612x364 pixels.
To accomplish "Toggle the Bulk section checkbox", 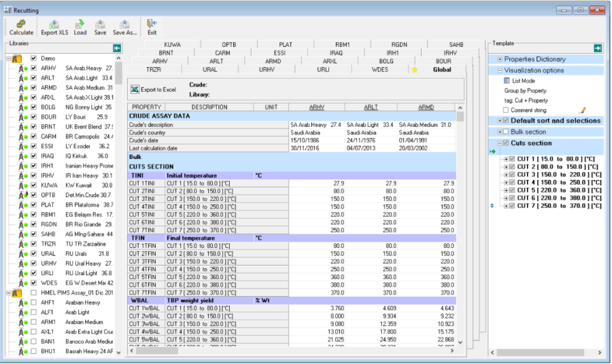I will (506, 132).
